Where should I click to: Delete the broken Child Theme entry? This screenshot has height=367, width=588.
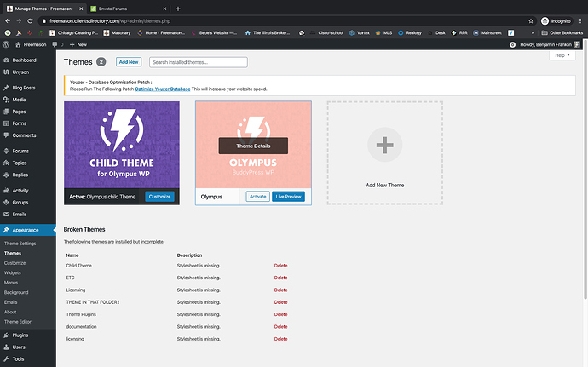pos(280,266)
